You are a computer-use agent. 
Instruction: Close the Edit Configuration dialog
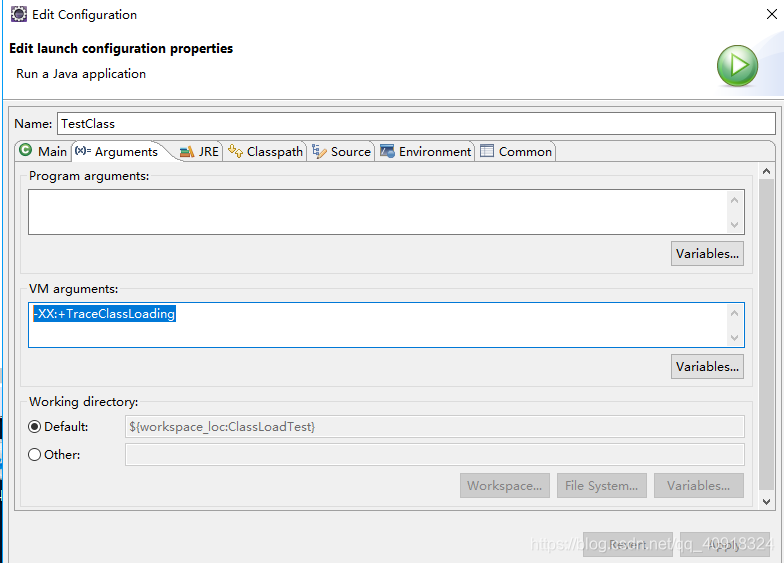(x=772, y=14)
